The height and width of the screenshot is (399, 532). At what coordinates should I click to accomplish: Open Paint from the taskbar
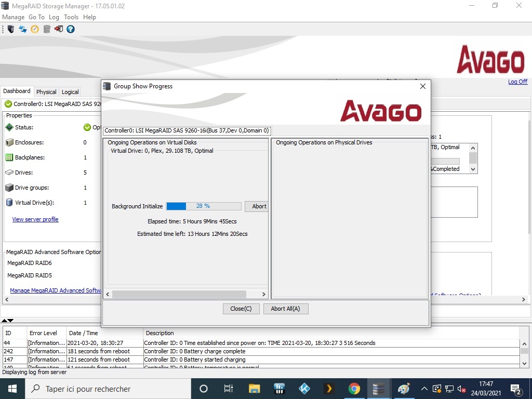tap(404, 389)
